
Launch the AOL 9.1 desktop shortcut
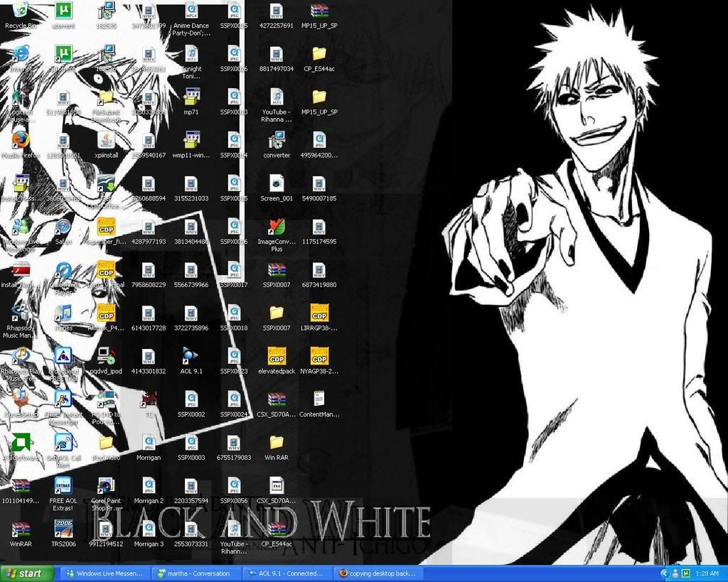point(191,360)
